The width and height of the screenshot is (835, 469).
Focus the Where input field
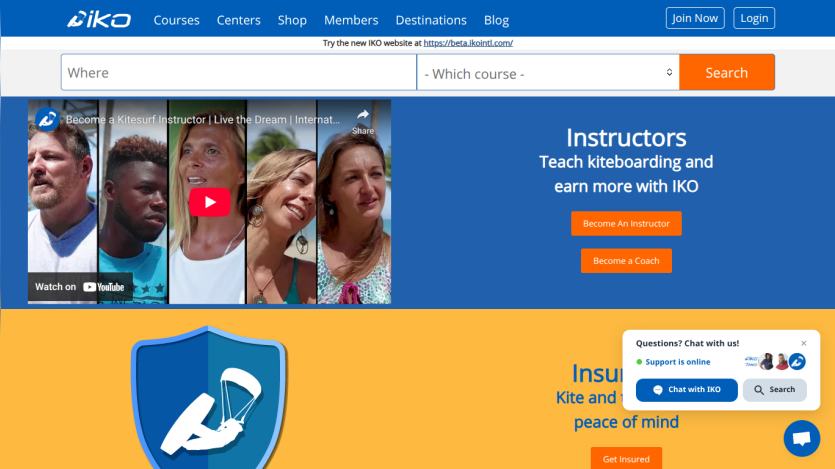tap(239, 72)
